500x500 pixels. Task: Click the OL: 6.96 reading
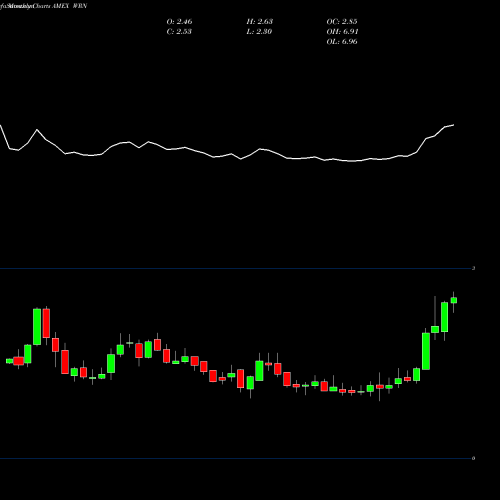(342, 42)
